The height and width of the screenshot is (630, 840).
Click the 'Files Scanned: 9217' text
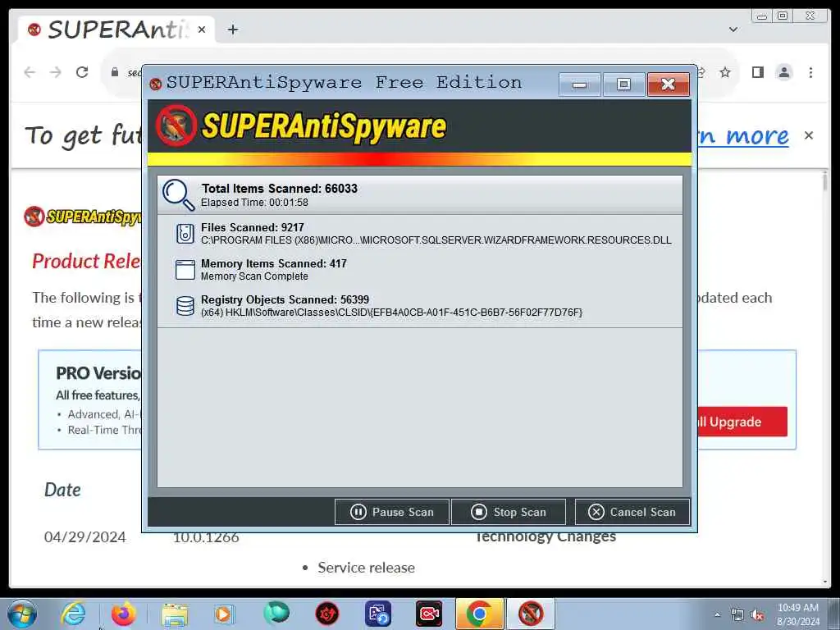click(253, 228)
